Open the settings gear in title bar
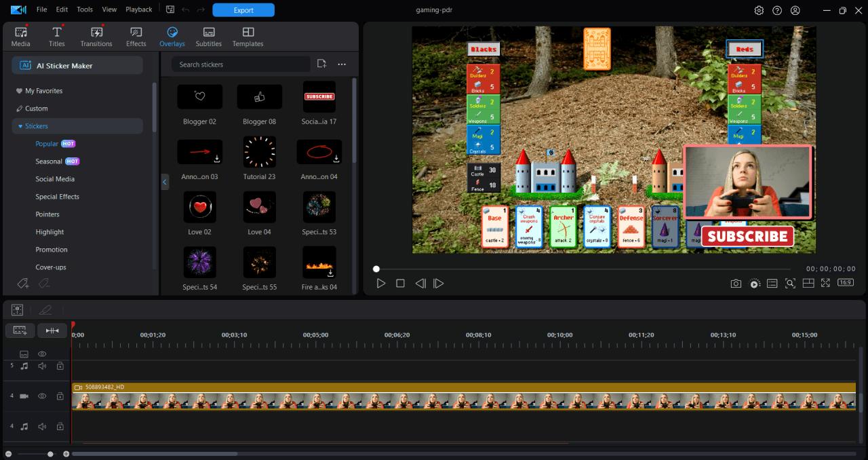868x460 pixels. [x=759, y=10]
